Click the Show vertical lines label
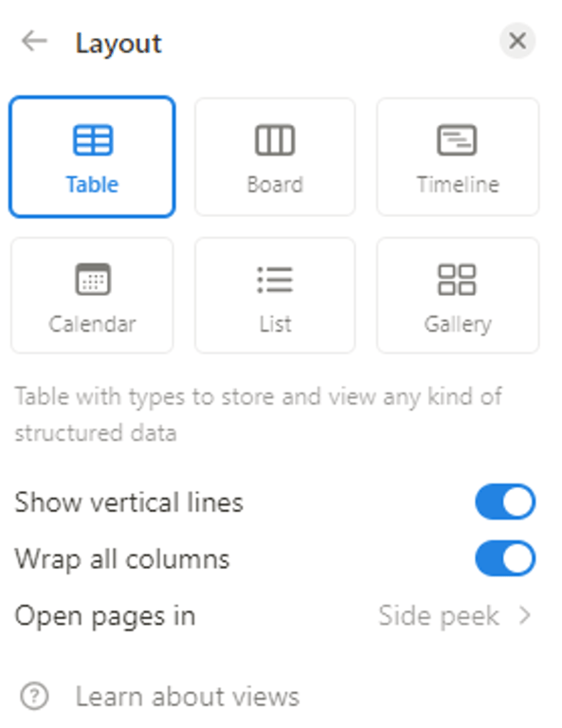The width and height of the screenshot is (562, 728). pos(129,502)
